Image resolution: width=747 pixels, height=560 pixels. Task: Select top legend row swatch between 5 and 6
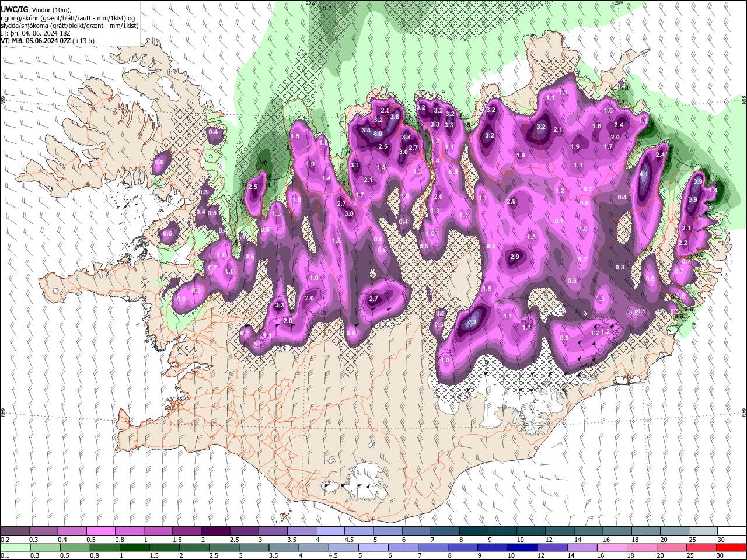tap(388, 531)
